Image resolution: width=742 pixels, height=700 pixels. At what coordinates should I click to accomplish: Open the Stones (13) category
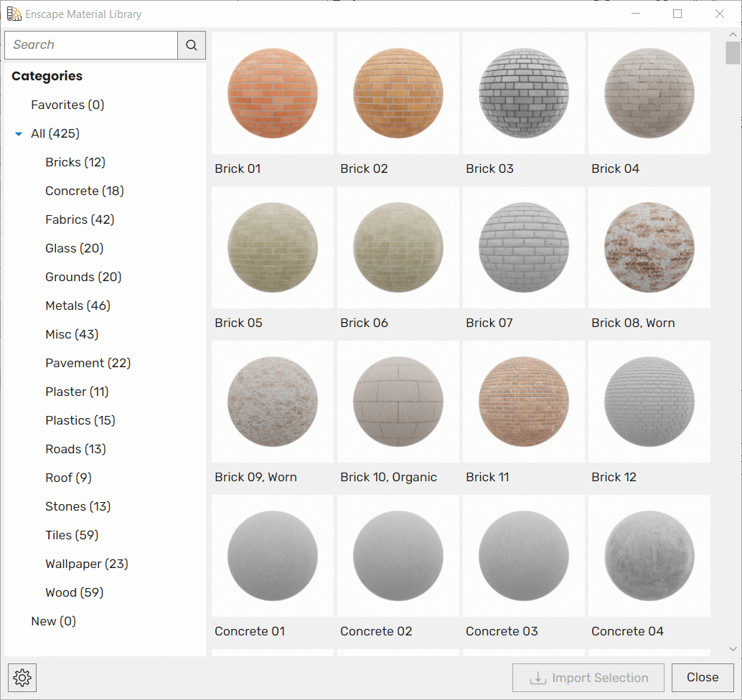78,506
